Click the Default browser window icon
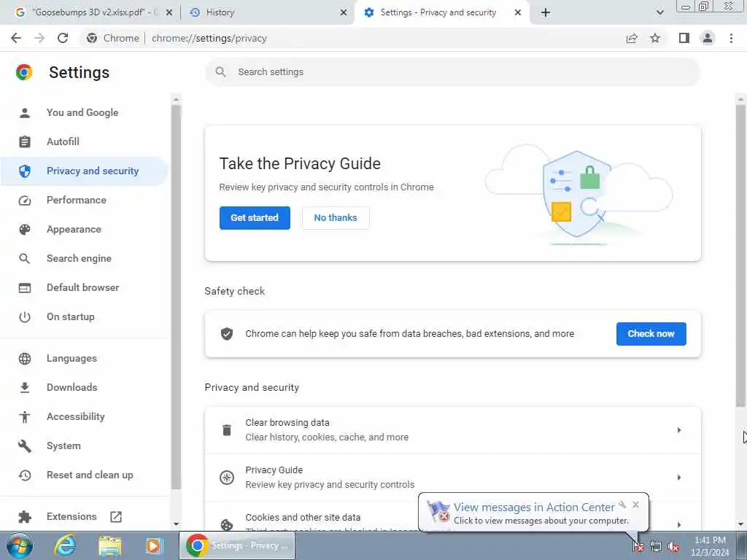Viewport: 747px width, 560px height. point(25,287)
